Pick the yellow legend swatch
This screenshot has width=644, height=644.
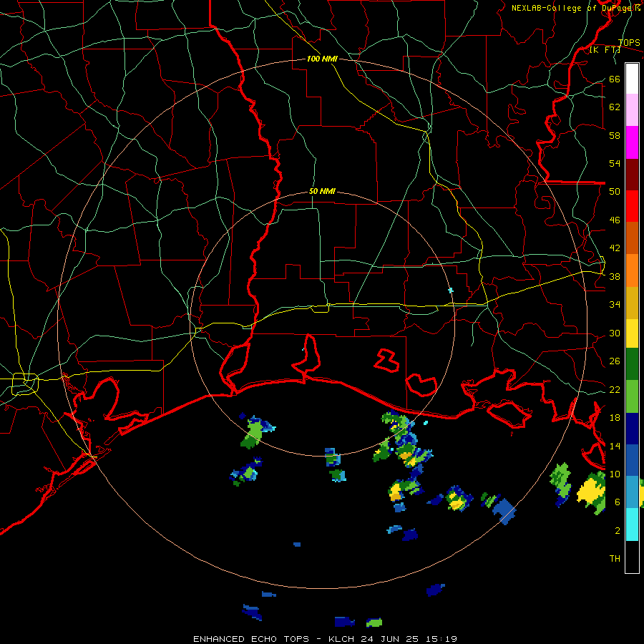(x=632, y=333)
